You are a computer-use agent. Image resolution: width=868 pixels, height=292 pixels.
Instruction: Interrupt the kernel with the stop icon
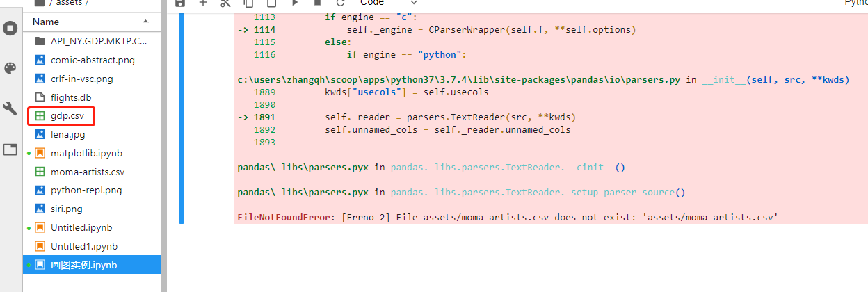pos(317,3)
